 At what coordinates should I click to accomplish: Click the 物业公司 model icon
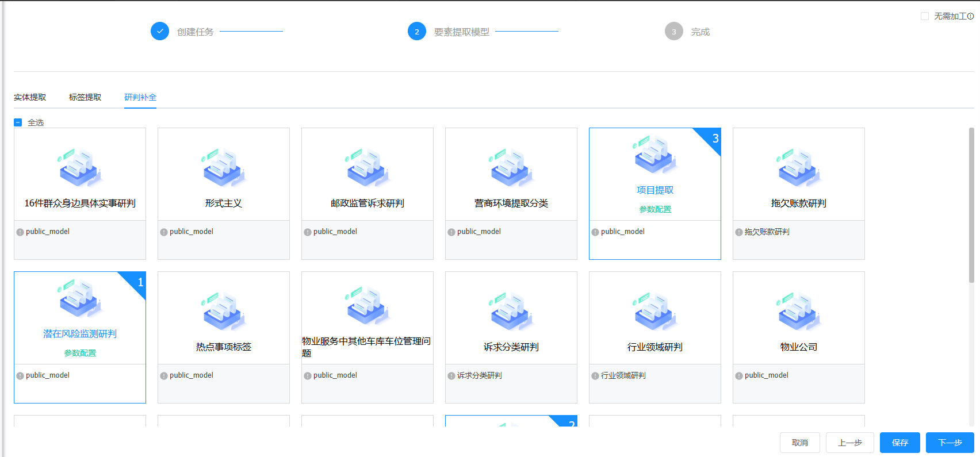(799, 311)
